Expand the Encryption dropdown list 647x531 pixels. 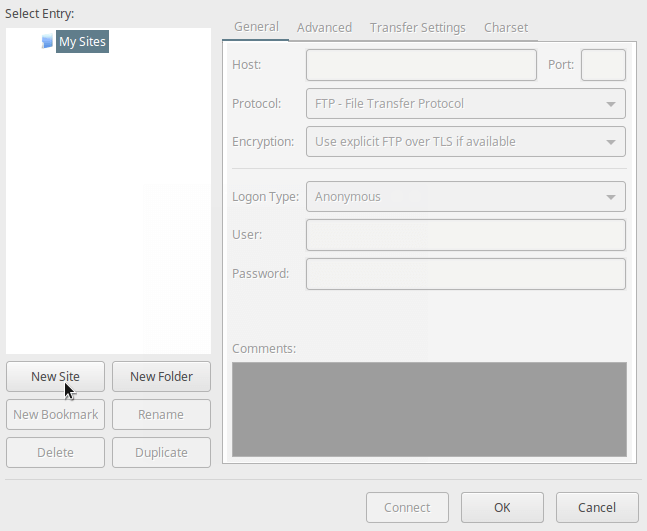465,141
